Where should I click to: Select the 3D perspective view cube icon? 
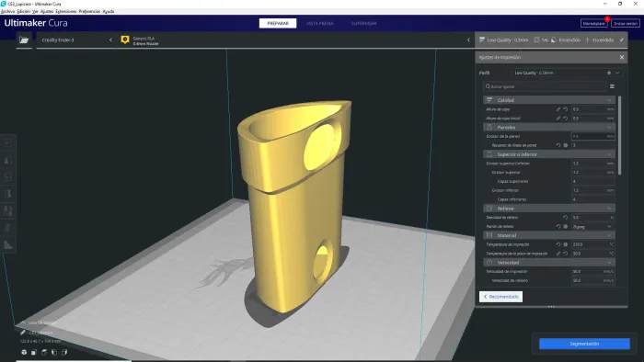(x=24, y=352)
